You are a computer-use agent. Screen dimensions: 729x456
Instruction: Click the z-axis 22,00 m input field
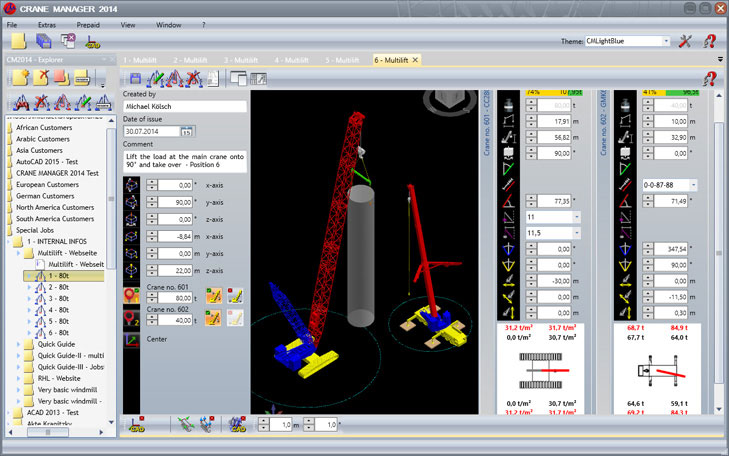pyautogui.click(x=175, y=271)
